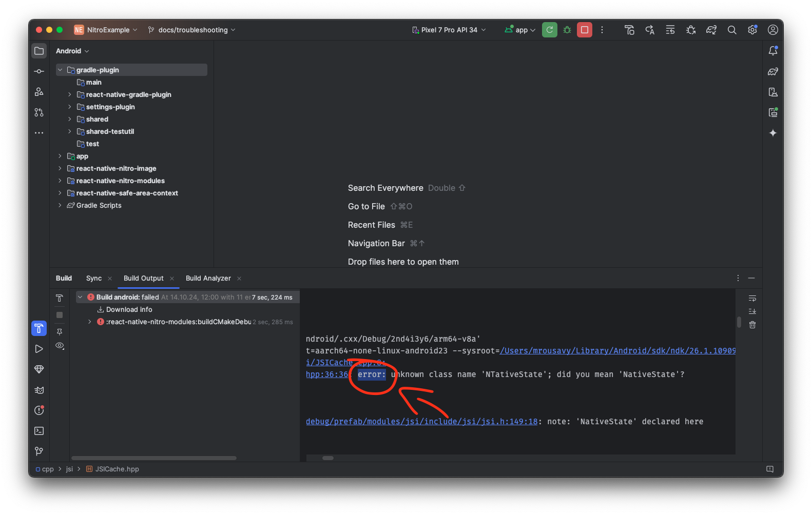Toggle soft-wrap in build output
812x515 pixels.
[752, 299]
